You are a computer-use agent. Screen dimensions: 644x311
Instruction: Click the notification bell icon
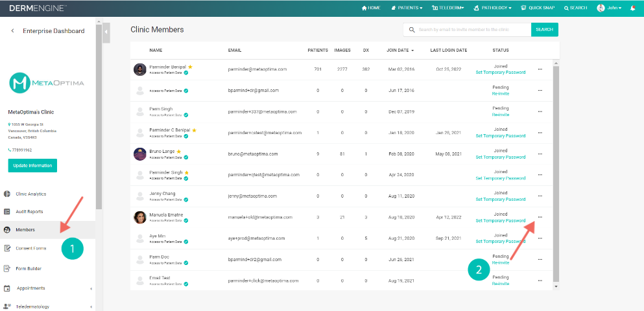(632, 8)
